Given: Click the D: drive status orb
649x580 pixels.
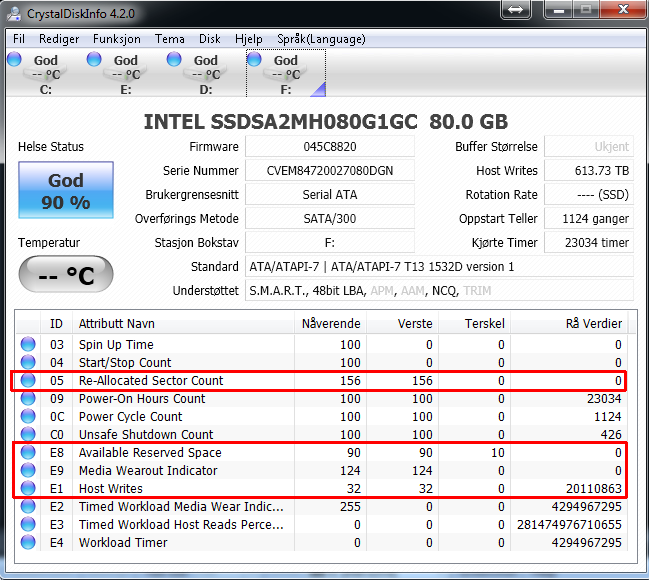Looking at the screenshot, I should click(x=174, y=59).
